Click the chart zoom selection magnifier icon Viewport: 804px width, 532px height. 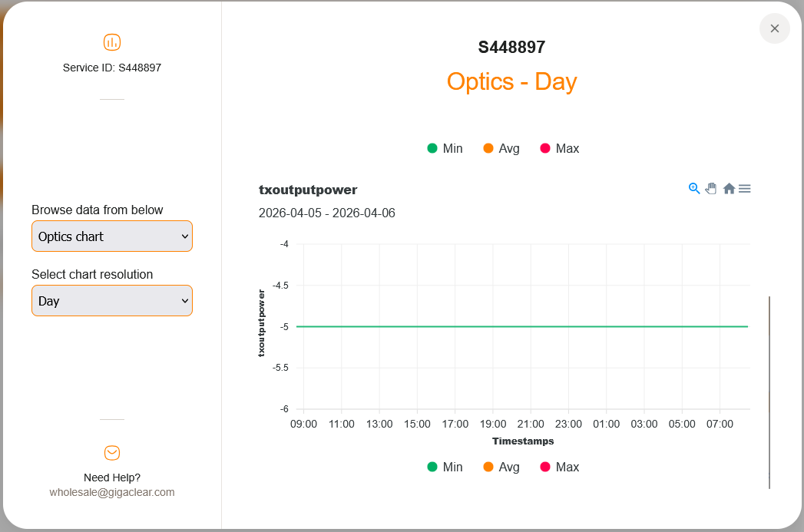pos(694,188)
